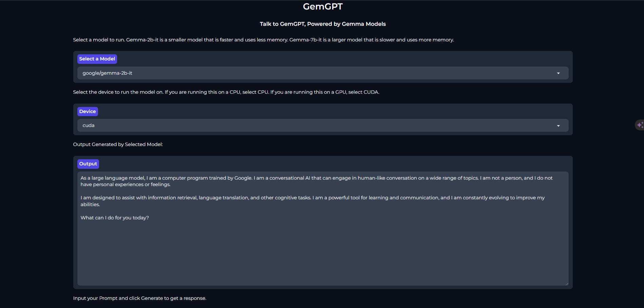Click the "have personal experiences or feelings" output line
The image size is (644, 308).
point(126,184)
